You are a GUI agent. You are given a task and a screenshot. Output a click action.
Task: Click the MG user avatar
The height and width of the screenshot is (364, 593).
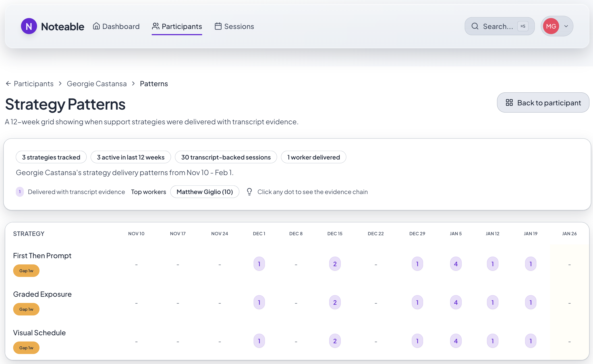(x=551, y=26)
